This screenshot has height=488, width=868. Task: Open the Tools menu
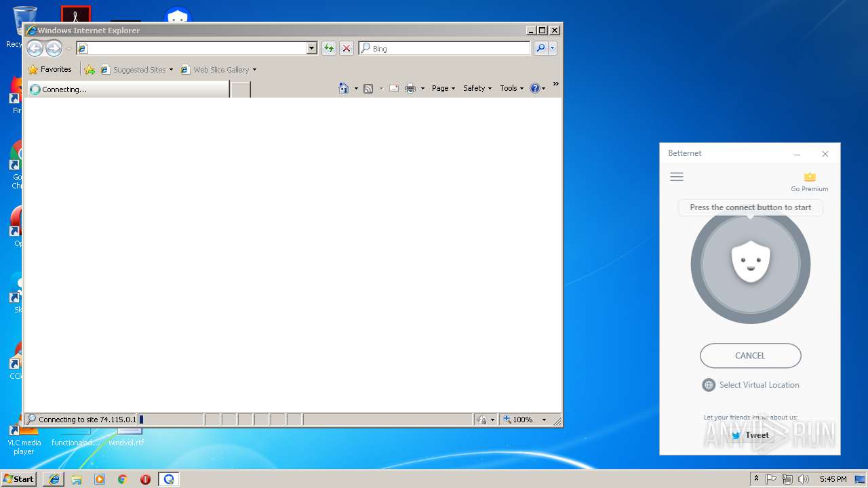pos(512,88)
